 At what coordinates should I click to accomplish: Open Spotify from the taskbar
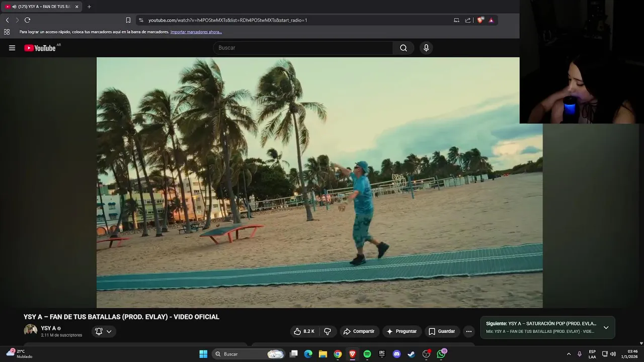coord(367,354)
